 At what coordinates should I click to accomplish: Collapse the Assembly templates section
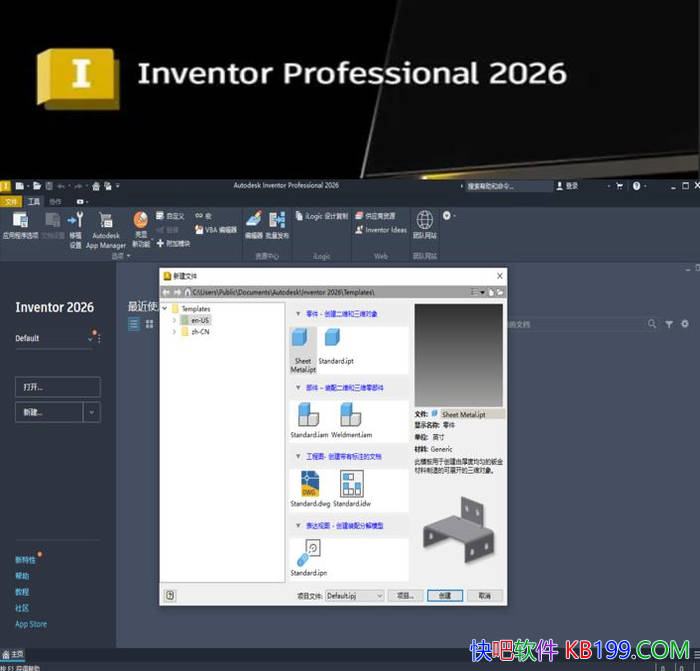(298, 388)
